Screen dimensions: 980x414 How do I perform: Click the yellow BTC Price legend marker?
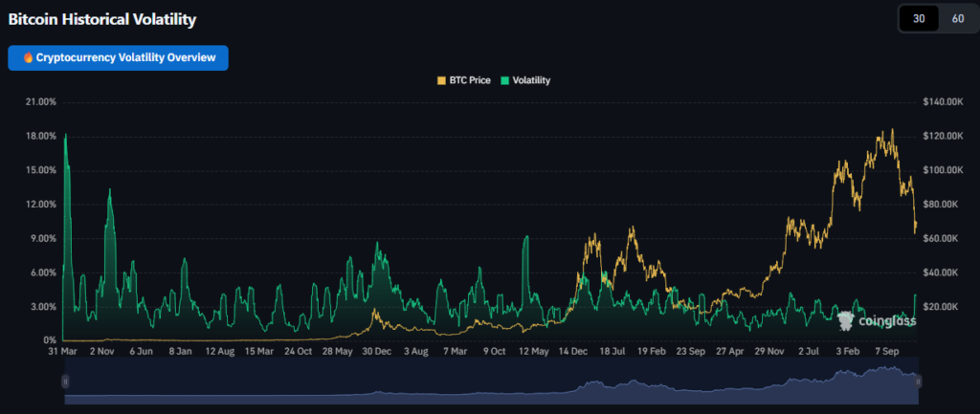[441, 80]
